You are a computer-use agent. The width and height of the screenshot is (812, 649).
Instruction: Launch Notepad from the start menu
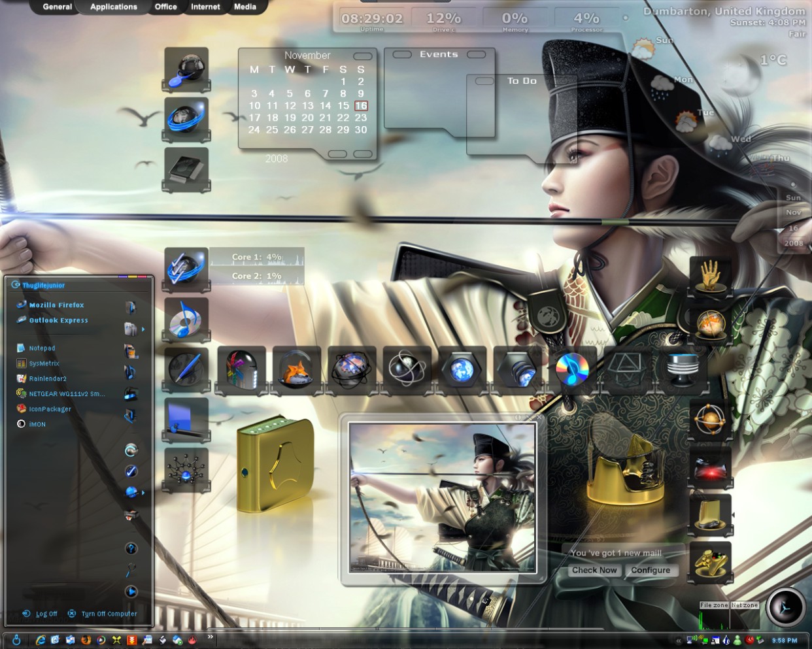pyautogui.click(x=36, y=348)
